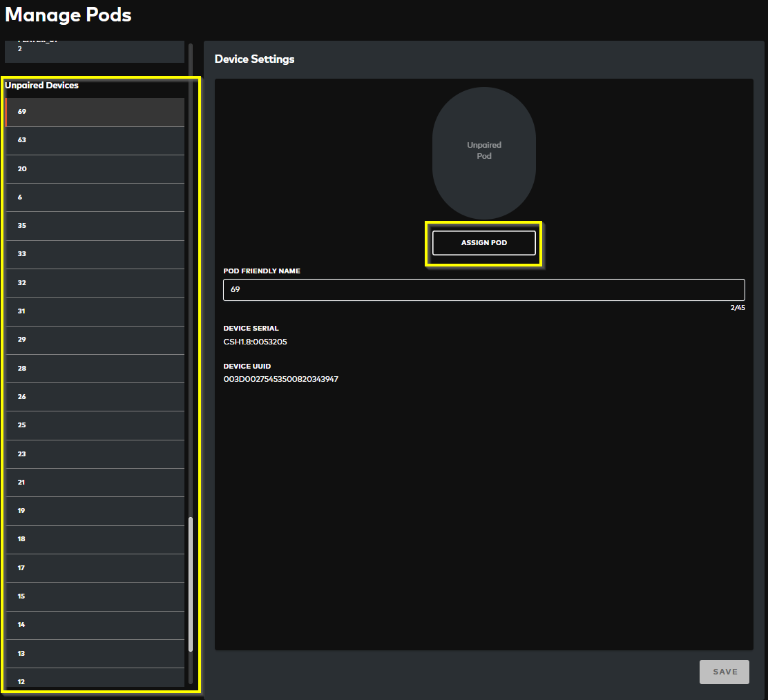Select unpaired device 63
Image resolution: width=768 pixels, height=700 pixels.
[95, 140]
